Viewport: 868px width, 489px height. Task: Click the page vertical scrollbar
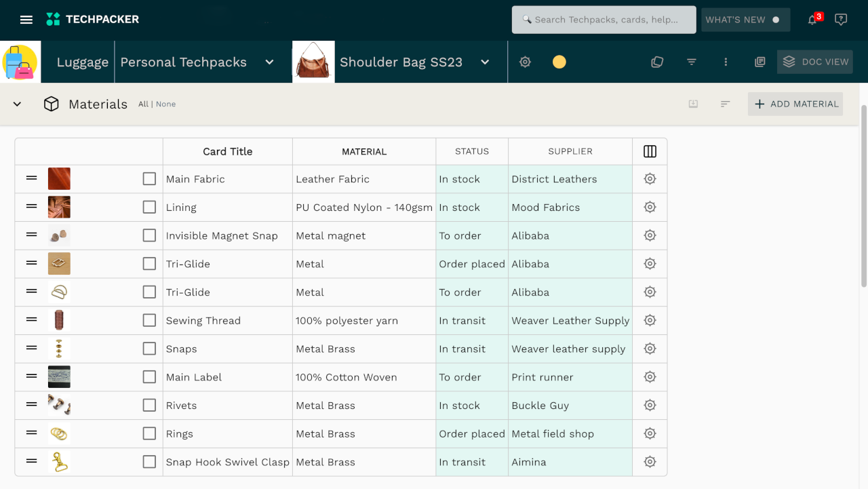click(x=864, y=195)
